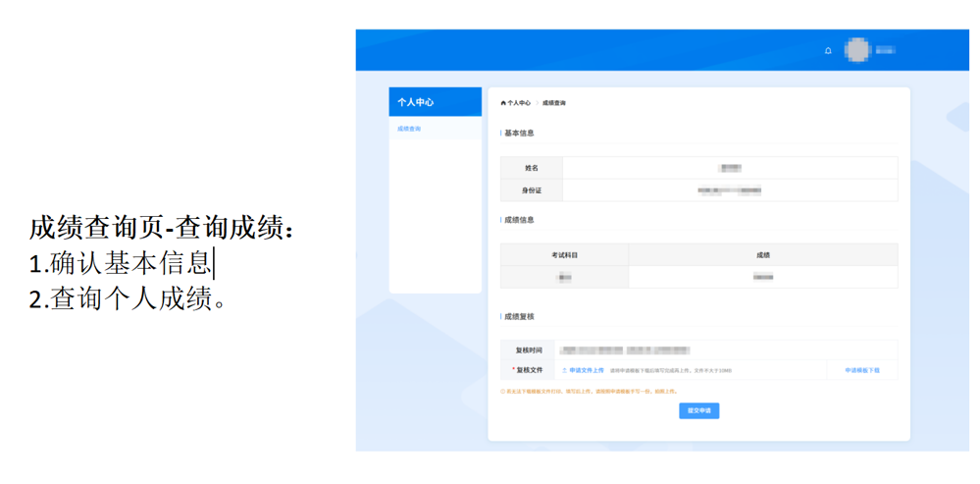Viewport: 980px width, 484px height.
Task: Click the orange warning icon in the notice
Action: click(x=502, y=391)
